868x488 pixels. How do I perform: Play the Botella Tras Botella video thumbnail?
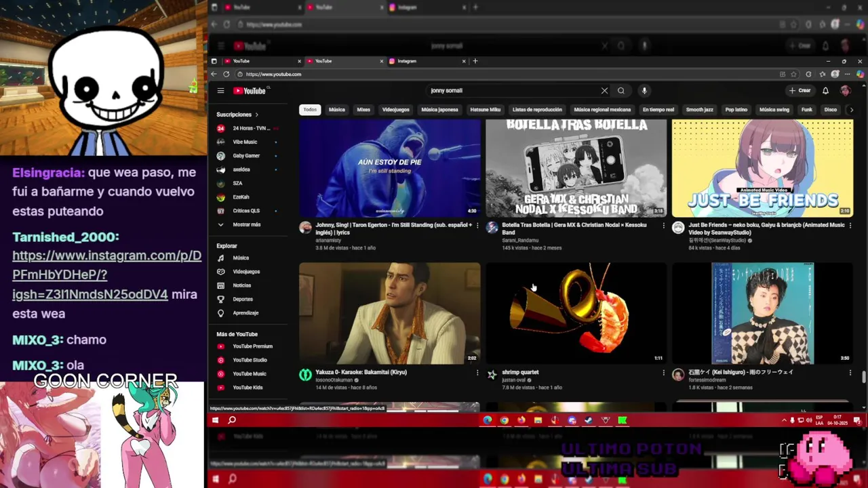[x=576, y=167]
